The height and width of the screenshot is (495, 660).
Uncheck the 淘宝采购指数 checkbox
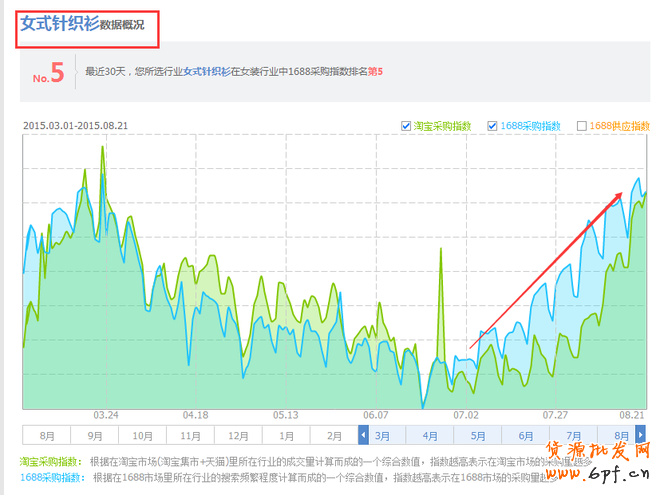[406, 126]
